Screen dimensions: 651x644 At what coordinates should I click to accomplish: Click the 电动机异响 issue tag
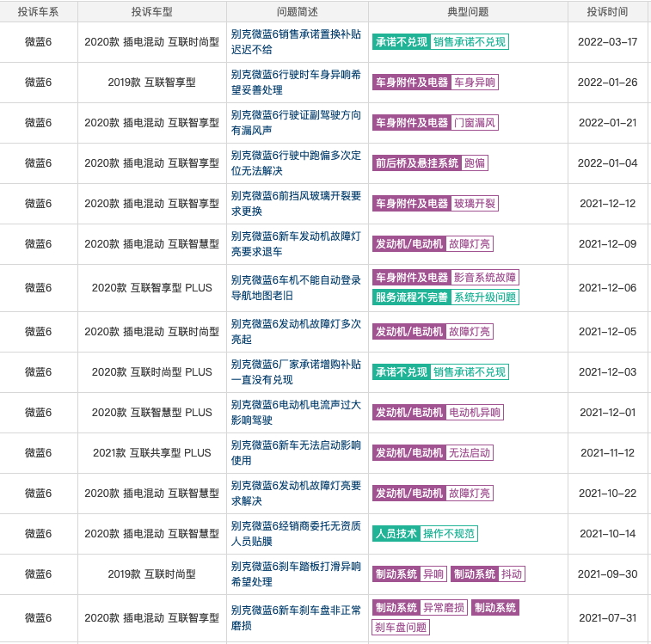click(475, 413)
